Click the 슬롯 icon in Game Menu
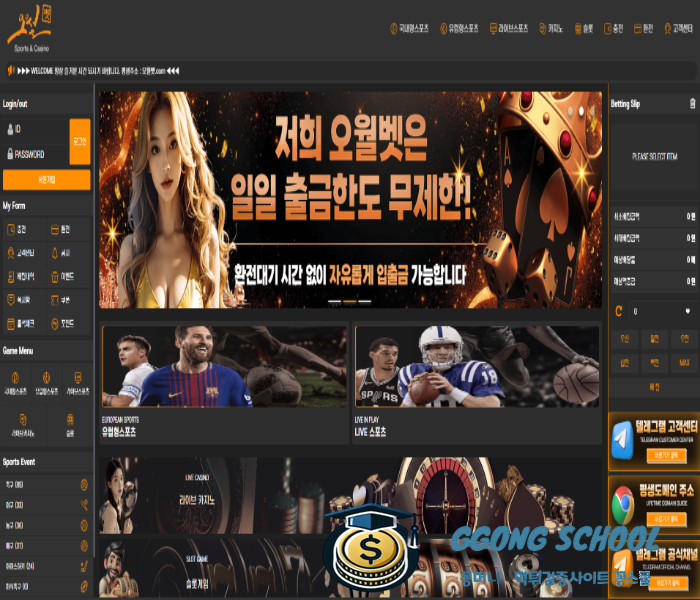This screenshot has width=700, height=600. 70,419
